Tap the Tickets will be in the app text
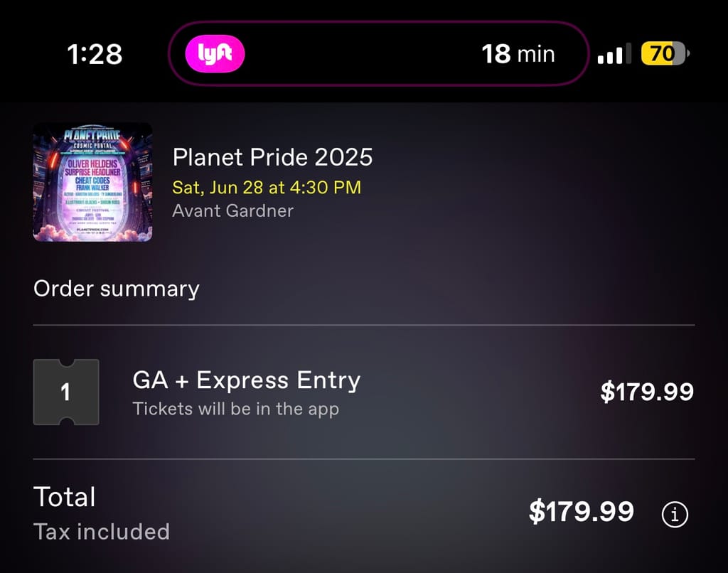Screen dimensions: 728x573 [236, 409]
